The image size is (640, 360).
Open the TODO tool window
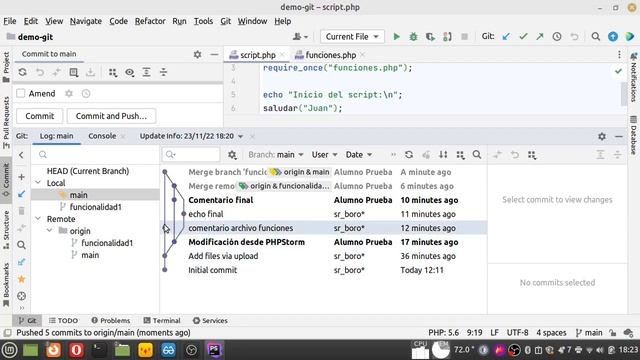pos(63,320)
